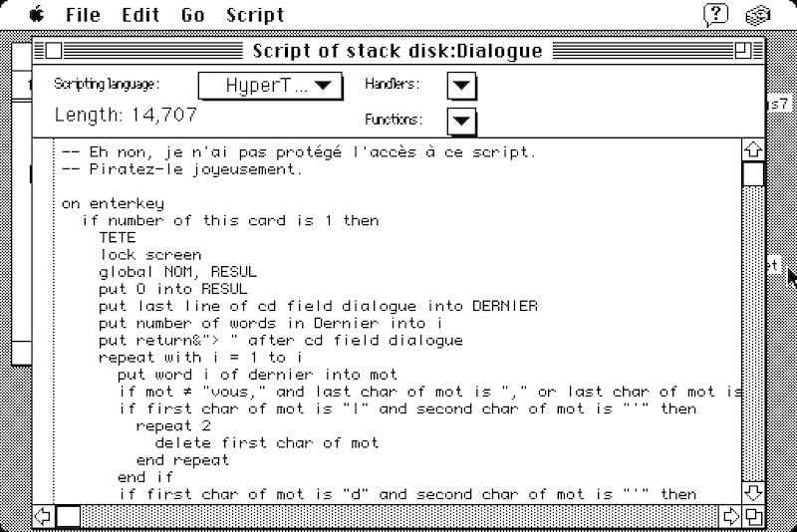Click the line 'repeat 2'
The image size is (797, 532).
tap(173, 425)
